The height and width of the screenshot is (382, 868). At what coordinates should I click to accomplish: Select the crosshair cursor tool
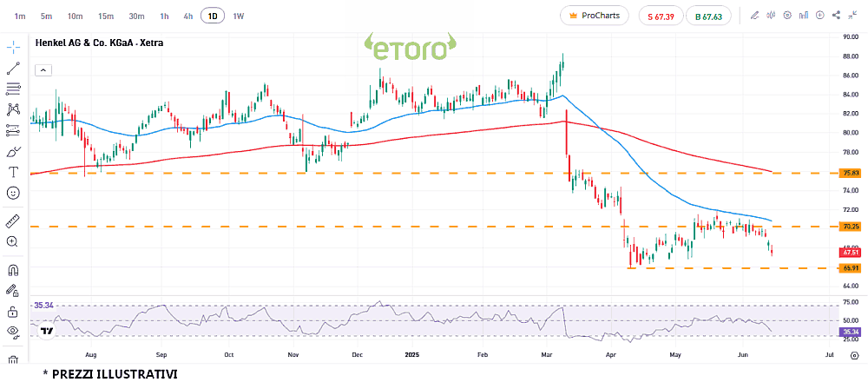pyautogui.click(x=13, y=47)
